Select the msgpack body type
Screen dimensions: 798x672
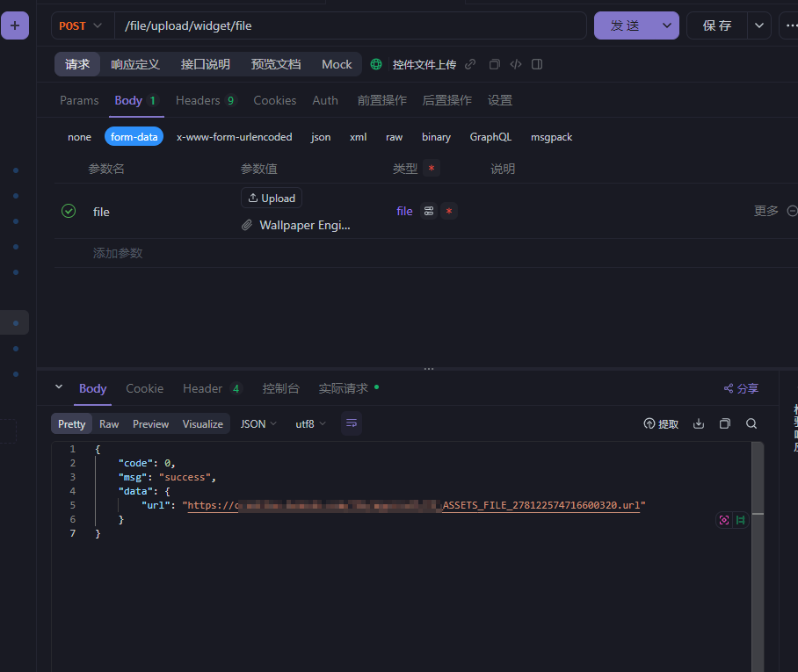(x=551, y=137)
